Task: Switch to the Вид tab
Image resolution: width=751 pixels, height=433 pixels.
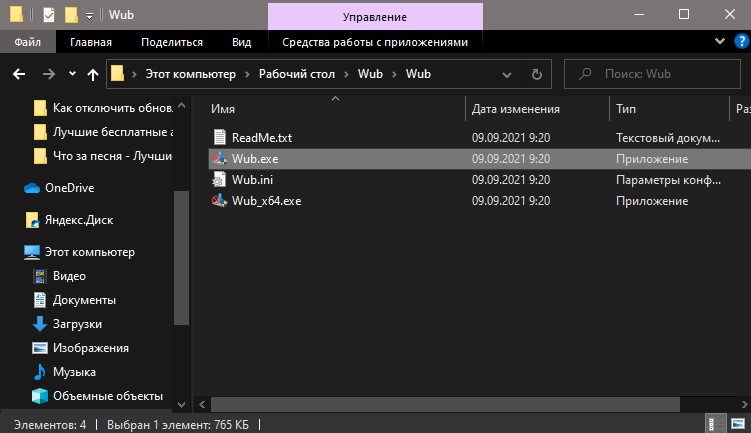Action: [241, 42]
